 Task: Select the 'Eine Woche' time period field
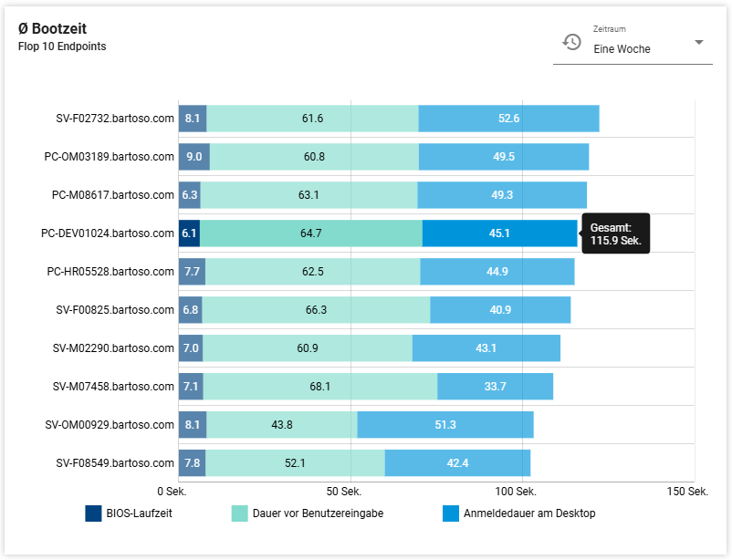pos(630,49)
